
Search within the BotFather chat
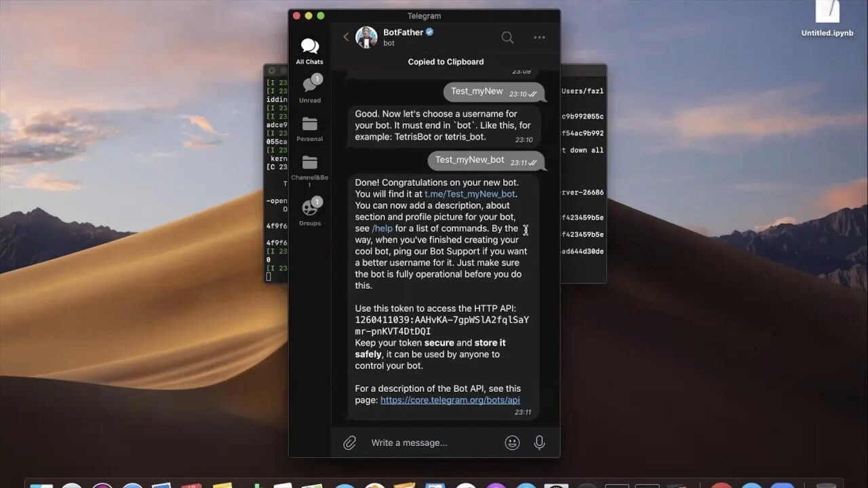(507, 37)
